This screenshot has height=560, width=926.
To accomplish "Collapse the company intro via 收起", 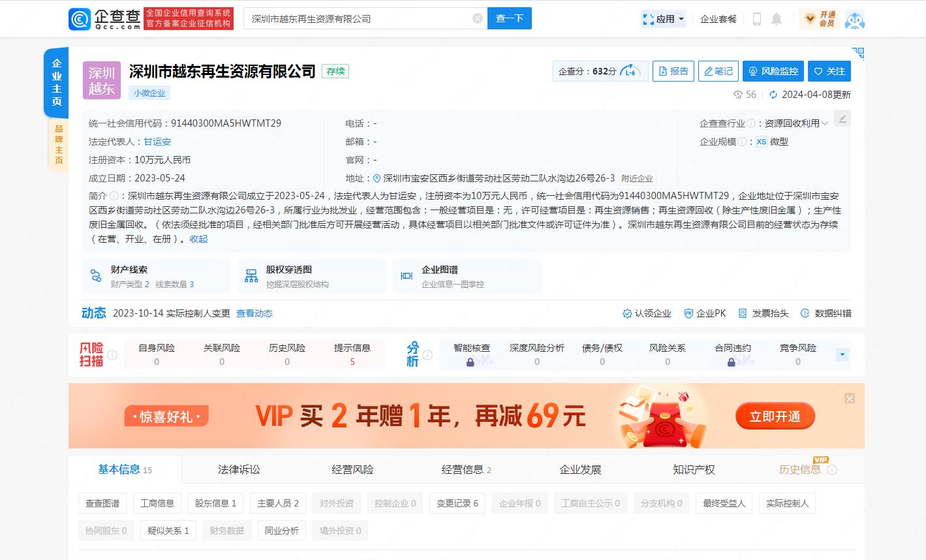I will tap(198, 239).
